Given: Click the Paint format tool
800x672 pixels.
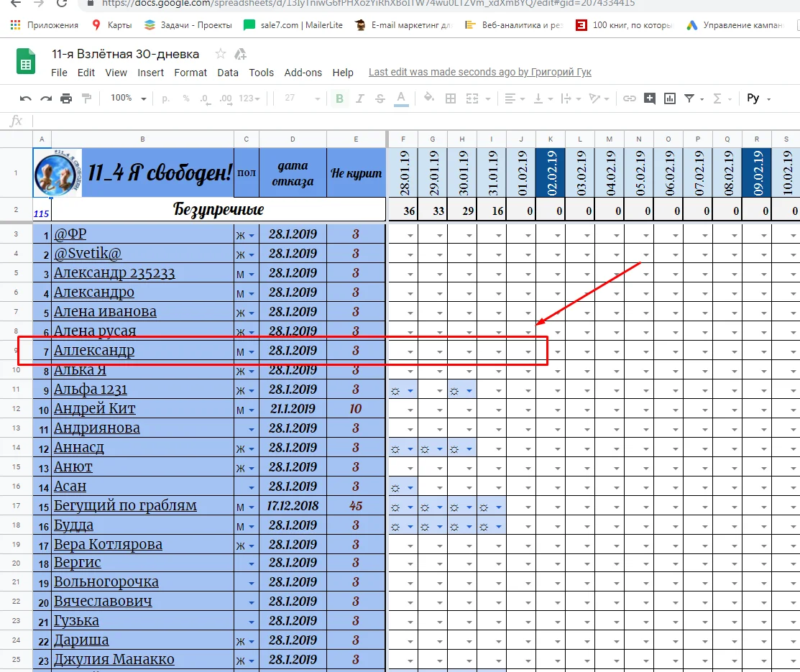Looking at the screenshot, I should point(86,98).
